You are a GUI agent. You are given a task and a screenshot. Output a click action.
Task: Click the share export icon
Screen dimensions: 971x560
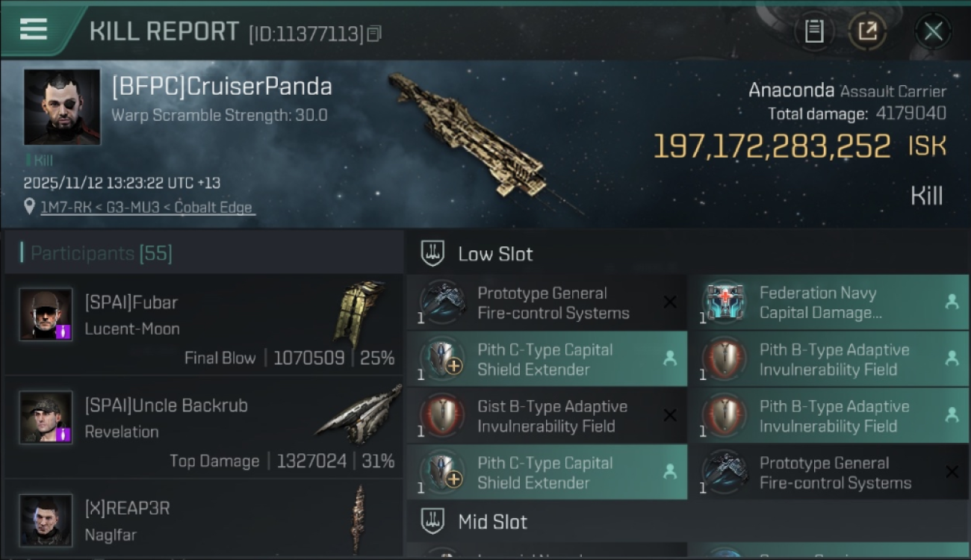(x=867, y=31)
